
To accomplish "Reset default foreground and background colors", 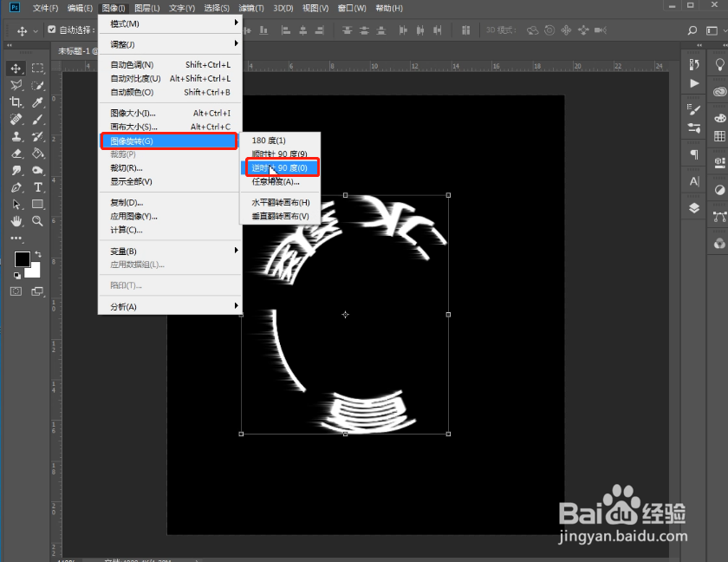I will tap(17, 276).
